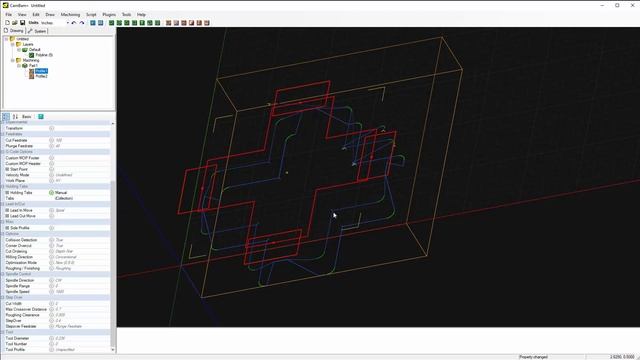Collapse the Default layer node
640x360 pixels.
19,49
